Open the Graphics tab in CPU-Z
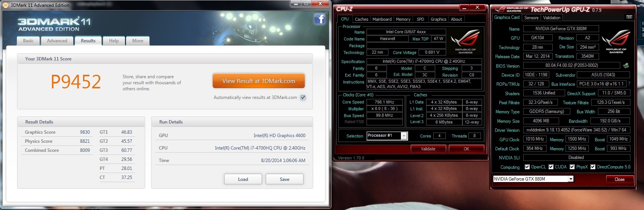Image resolution: width=644 pixels, height=210 pixels. [x=439, y=19]
